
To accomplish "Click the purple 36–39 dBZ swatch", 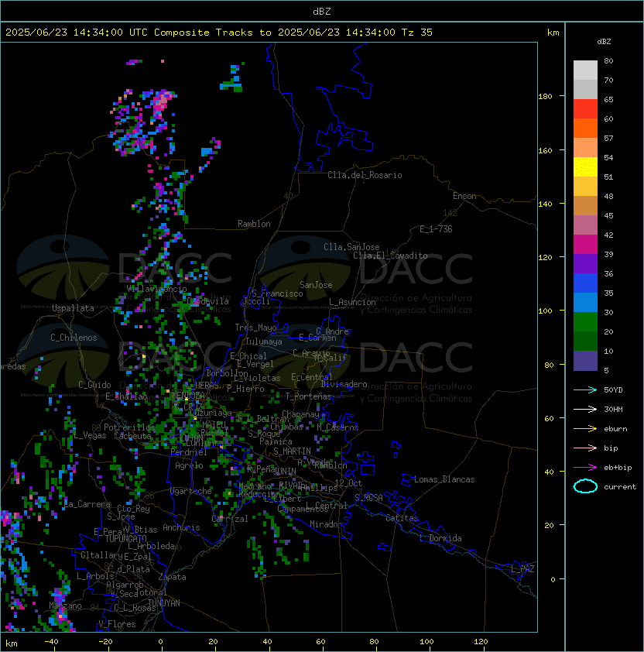I will tap(585, 263).
